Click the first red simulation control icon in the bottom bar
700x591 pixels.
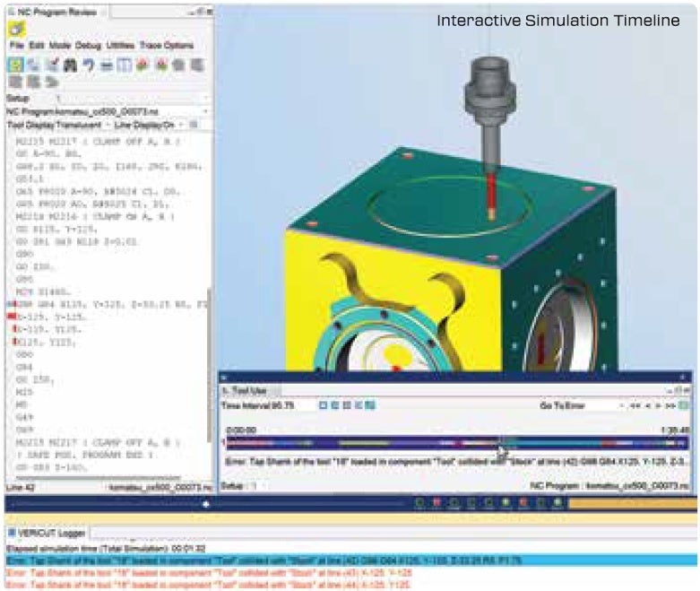coord(436,503)
